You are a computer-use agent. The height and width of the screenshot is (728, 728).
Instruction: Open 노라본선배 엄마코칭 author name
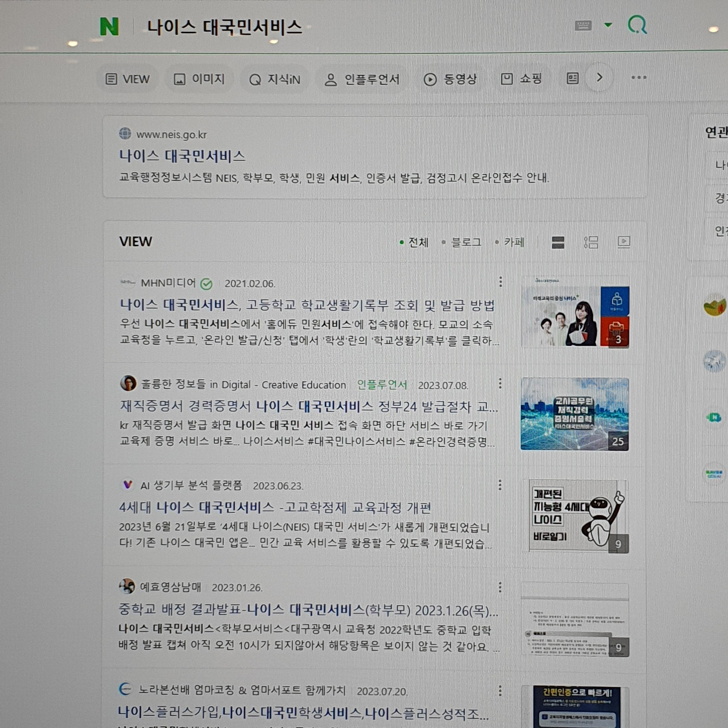coord(242,690)
